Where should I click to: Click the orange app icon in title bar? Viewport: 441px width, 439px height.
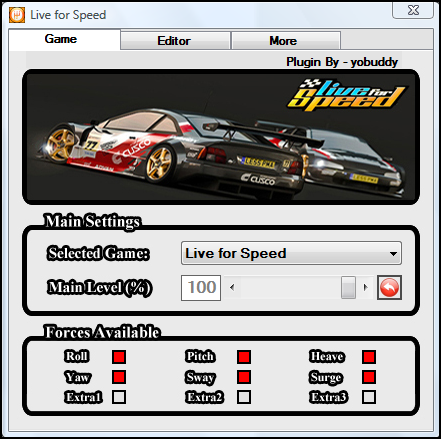pyautogui.click(x=17, y=15)
